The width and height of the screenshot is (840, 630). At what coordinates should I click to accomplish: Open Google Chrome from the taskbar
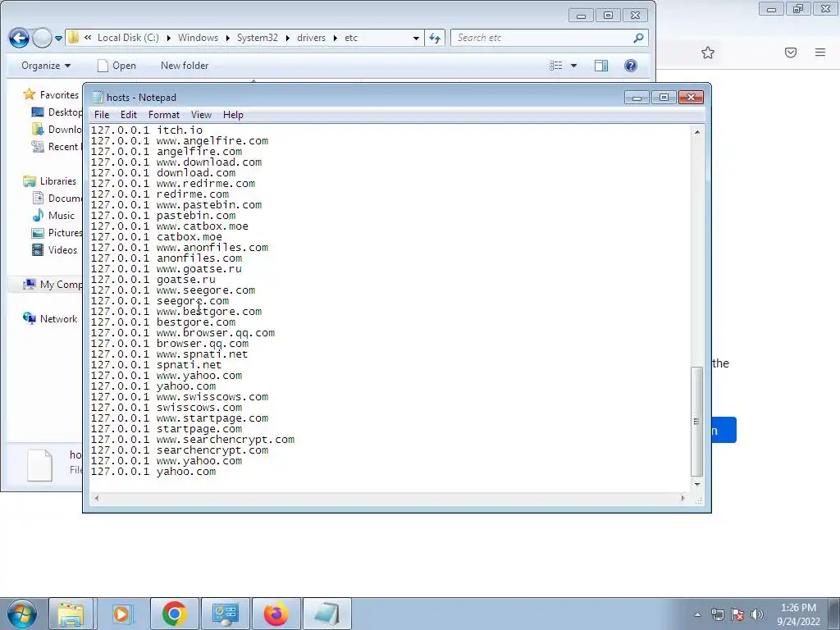(x=174, y=614)
